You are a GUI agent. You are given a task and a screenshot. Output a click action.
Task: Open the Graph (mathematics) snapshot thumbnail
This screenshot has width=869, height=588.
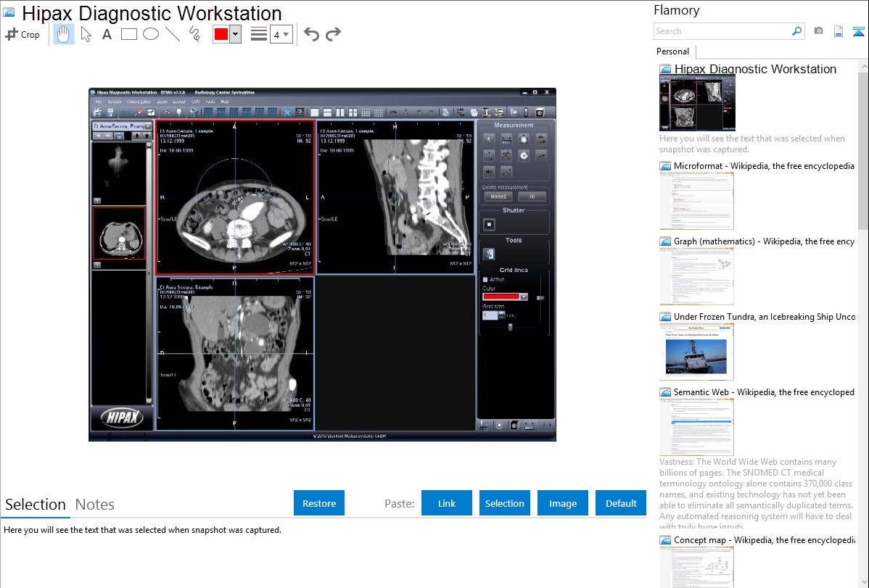click(x=696, y=276)
